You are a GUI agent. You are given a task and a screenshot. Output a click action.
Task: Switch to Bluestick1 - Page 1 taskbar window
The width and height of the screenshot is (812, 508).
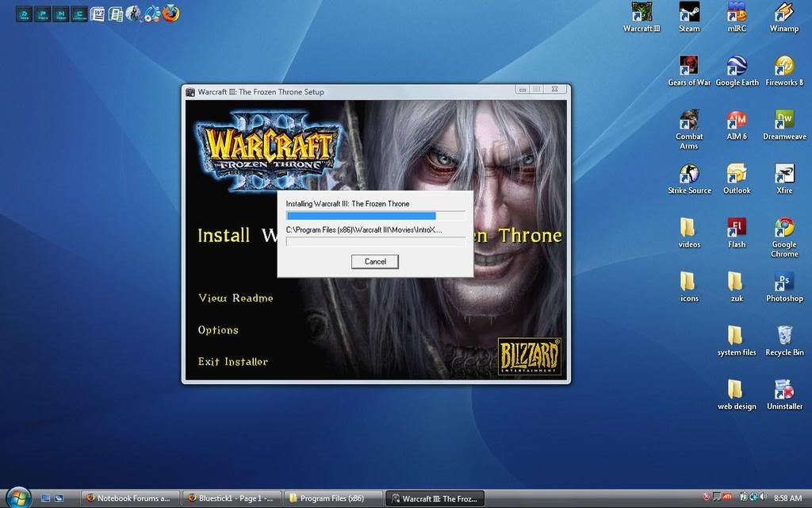click(232, 498)
